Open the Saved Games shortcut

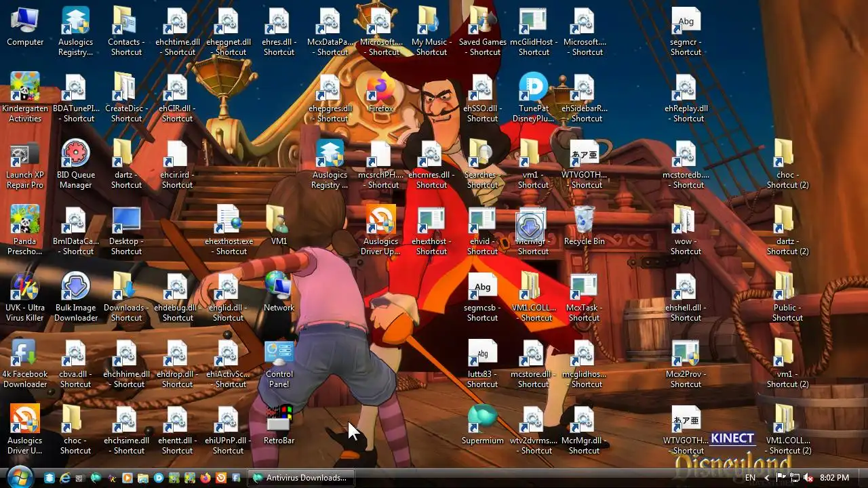pyautogui.click(x=482, y=32)
